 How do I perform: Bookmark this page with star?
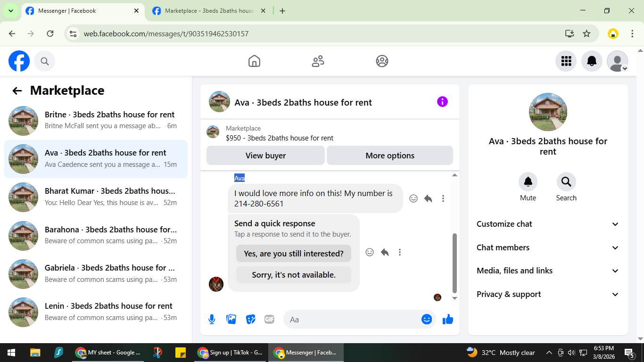[x=586, y=33]
